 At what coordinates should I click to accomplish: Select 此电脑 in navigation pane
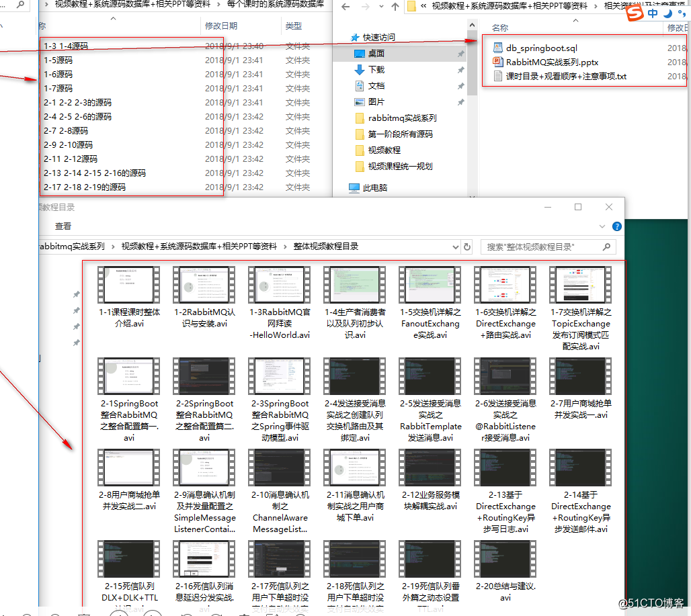[374, 187]
